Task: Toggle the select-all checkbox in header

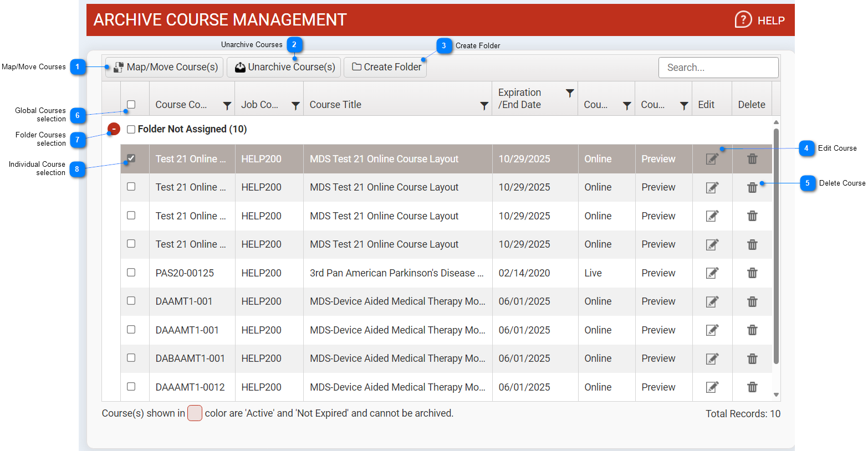Action: click(x=131, y=104)
